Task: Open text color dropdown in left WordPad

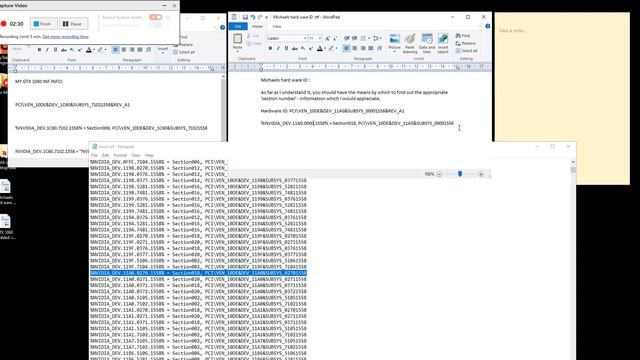Action: pyautogui.click(x=94, y=50)
